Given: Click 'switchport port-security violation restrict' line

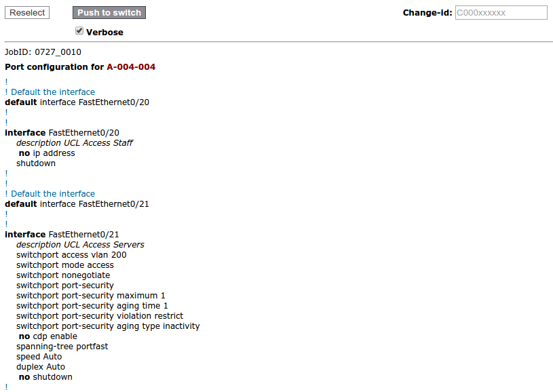Looking at the screenshot, I should click(100, 316).
